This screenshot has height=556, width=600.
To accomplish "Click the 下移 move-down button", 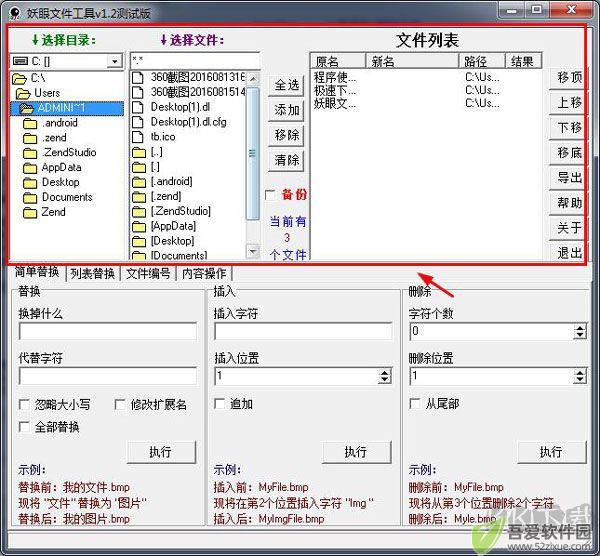I will point(567,128).
